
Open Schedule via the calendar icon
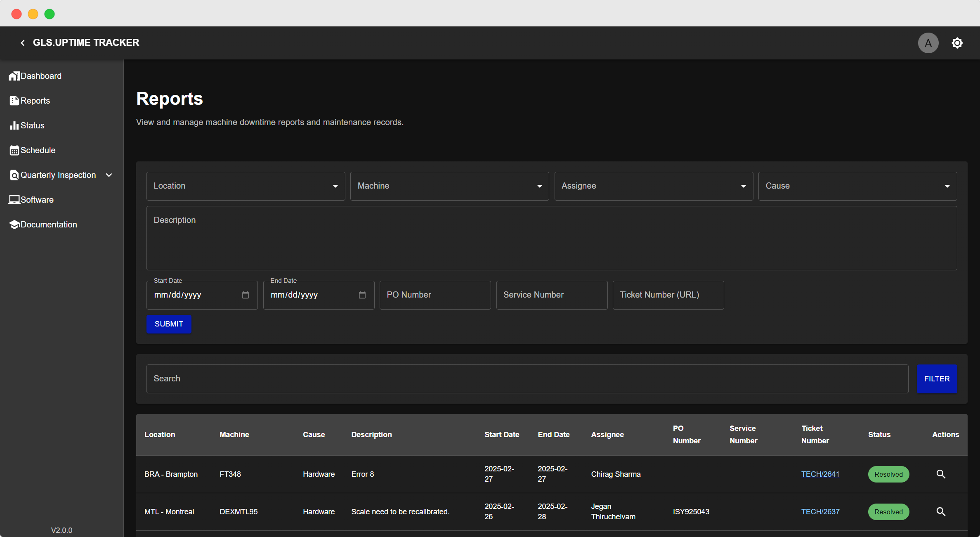14,150
